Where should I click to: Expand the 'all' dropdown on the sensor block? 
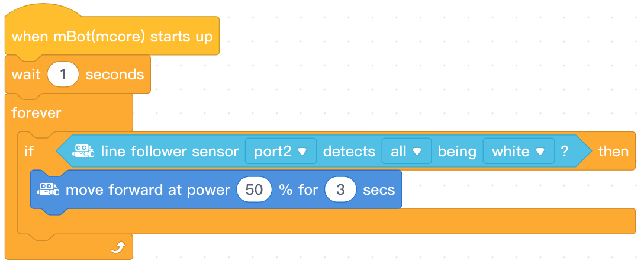(x=405, y=152)
